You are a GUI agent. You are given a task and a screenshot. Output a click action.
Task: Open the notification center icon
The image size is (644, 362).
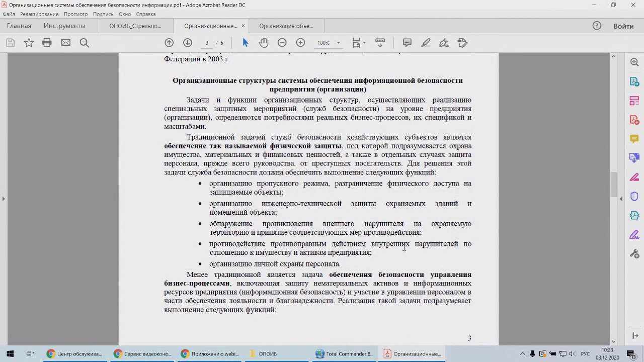631,354
